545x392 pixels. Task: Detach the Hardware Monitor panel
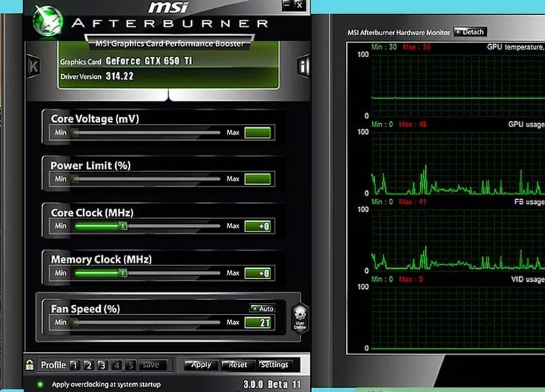470,32
